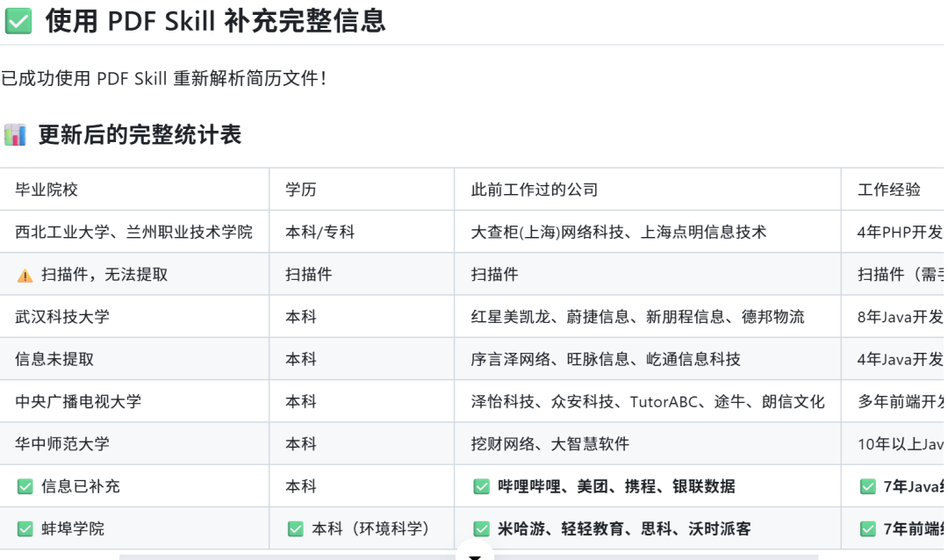Viewport: 948px width, 560px height.
Task: Click the 武汉科技大学 table cell
Action: tap(62, 317)
